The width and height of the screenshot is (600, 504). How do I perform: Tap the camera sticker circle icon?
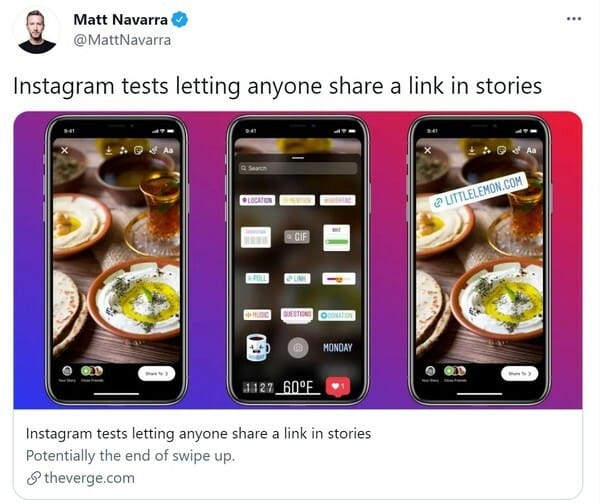click(x=298, y=348)
